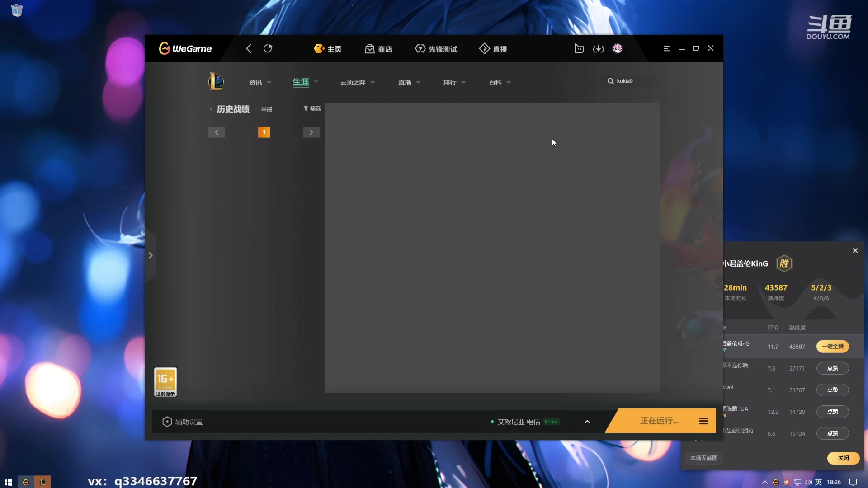Open the cat-face message icon

pyautogui.click(x=579, y=48)
